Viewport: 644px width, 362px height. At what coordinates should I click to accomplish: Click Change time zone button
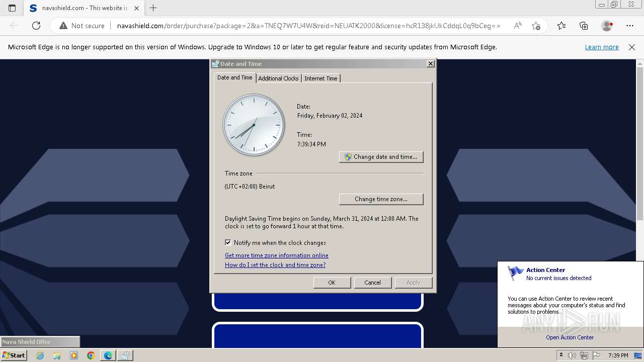tap(381, 199)
